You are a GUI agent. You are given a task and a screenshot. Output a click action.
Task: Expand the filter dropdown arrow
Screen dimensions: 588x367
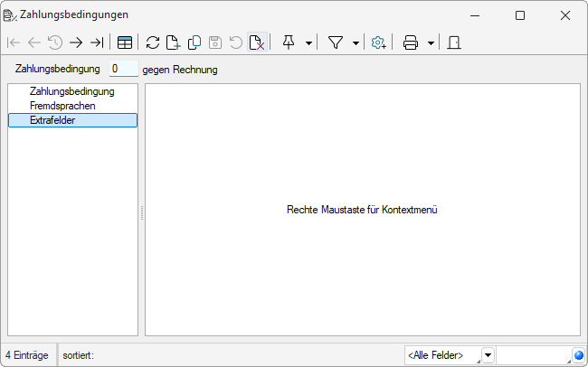point(356,42)
